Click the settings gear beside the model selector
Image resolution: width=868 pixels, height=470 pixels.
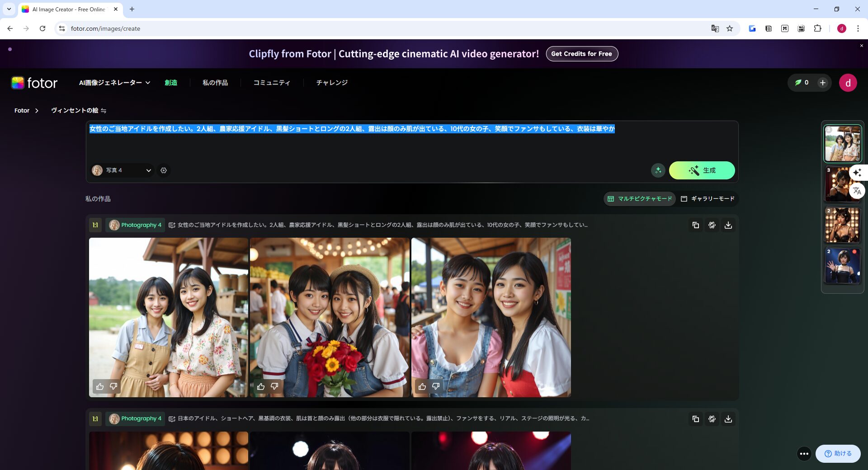[164, 170]
